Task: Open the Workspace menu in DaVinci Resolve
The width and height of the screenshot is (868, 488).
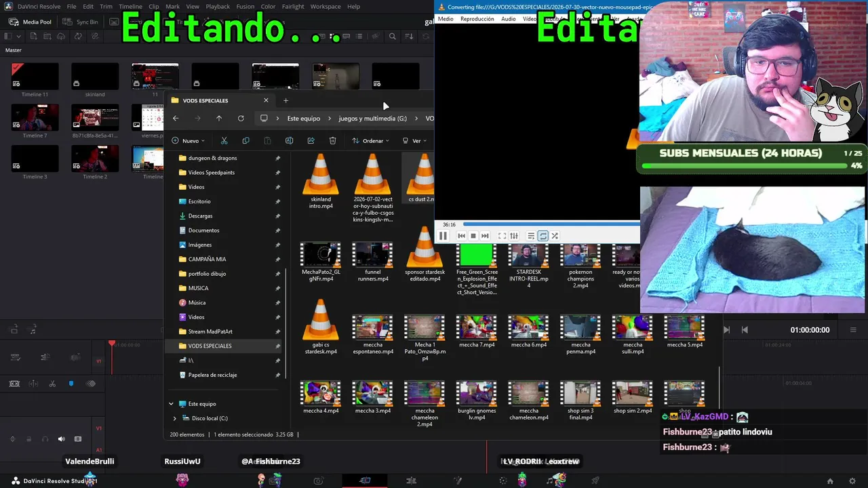Action: pos(325,7)
